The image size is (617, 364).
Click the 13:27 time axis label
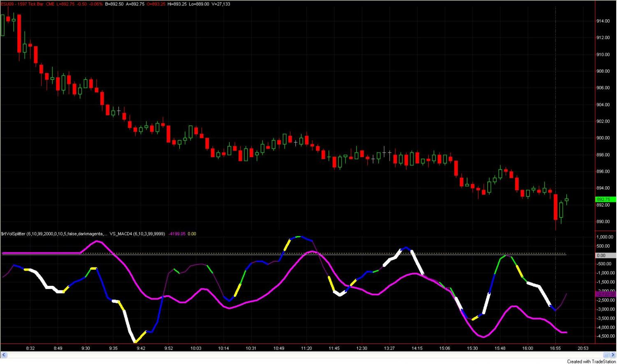pyautogui.click(x=389, y=348)
